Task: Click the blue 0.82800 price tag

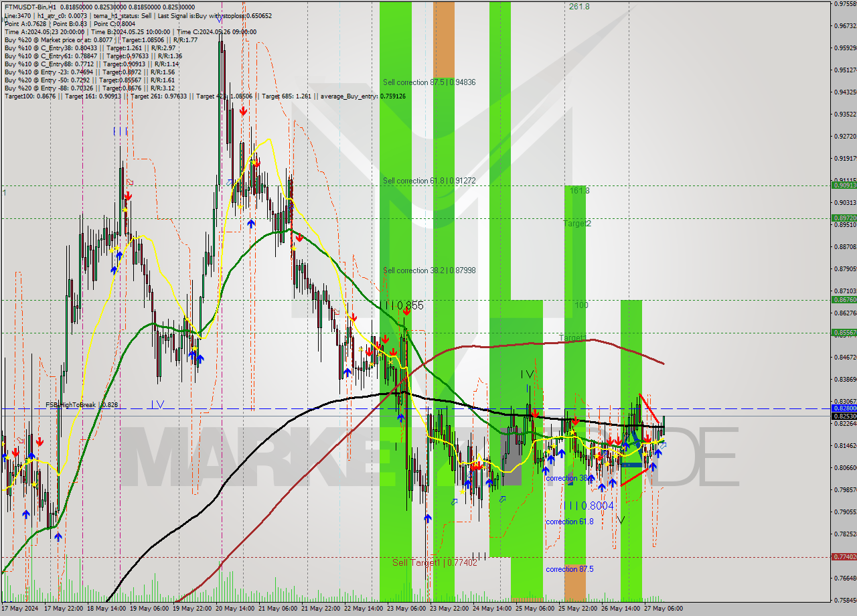Action: pos(844,408)
